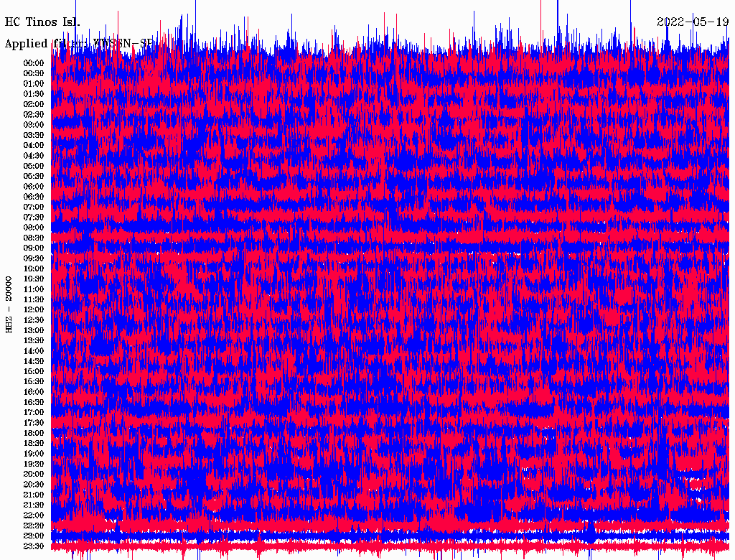This screenshot has height=560, width=735.
Task: Click the 'Applied filter: WWSSN-SP' label
Action: click(x=79, y=44)
